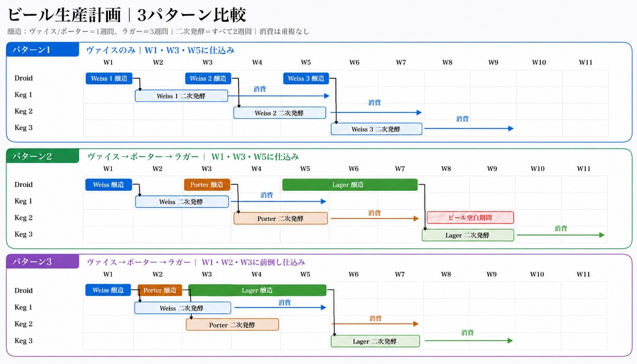
Task: Select the heading ending 'W1・W2・W3に前倒し仕込み'
Action: (x=196, y=262)
